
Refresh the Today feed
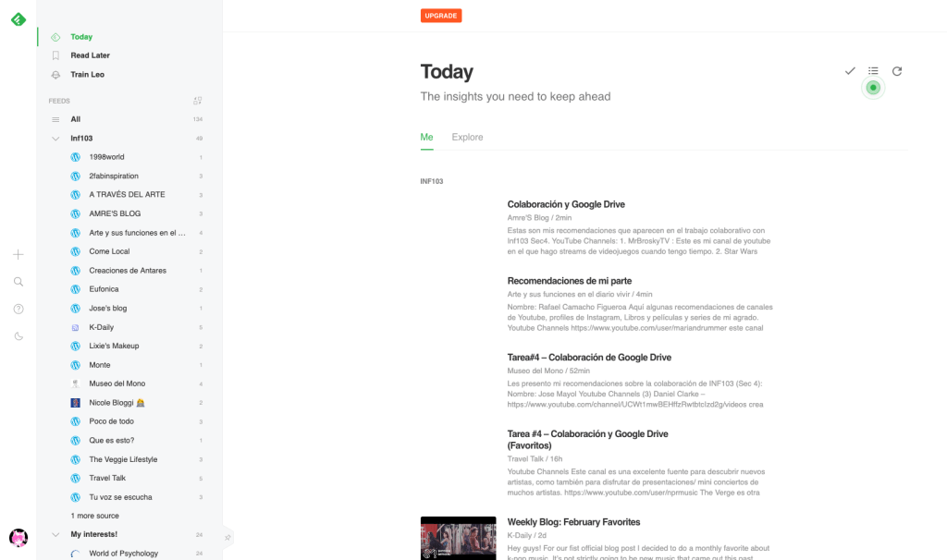pos(897,71)
